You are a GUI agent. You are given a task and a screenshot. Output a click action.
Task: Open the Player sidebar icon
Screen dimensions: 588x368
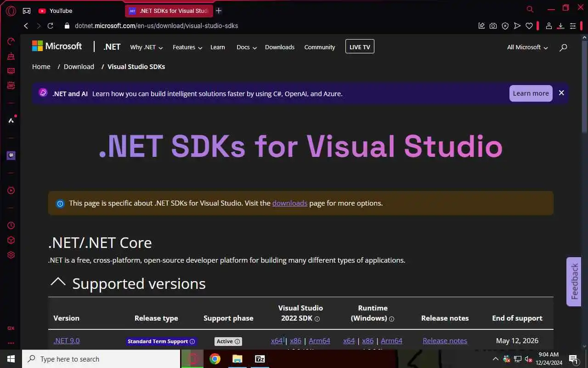[x=11, y=190]
